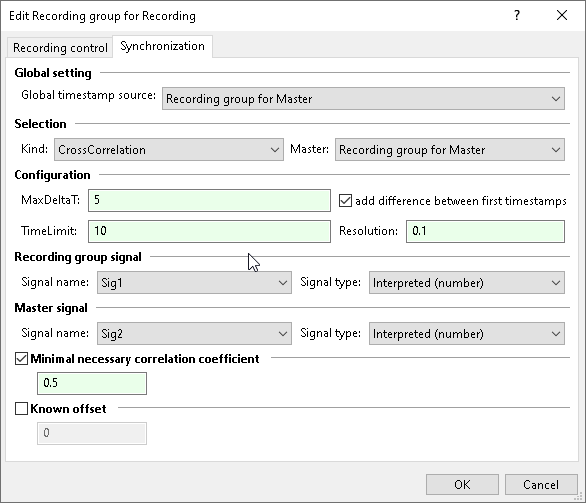The width and height of the screenshot is (586, 503).
Task: Click the Recording group signal heading
Action: [78, 257]
